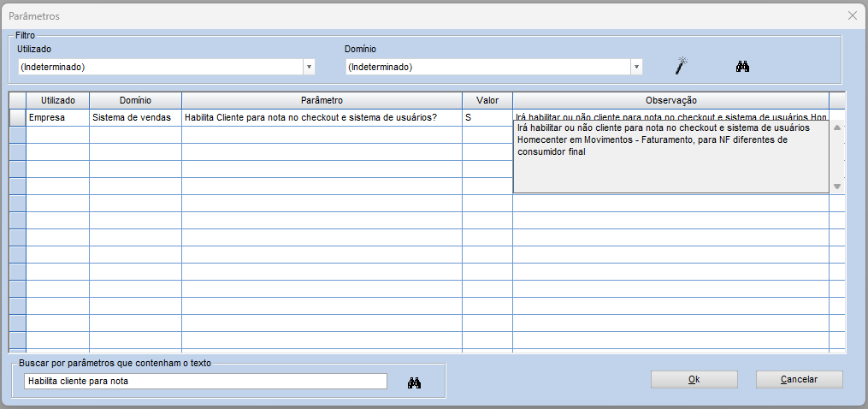This screenshot has height=409, width=868.
Task: Close the Parâmetros window
Action: tap(852, 15)
